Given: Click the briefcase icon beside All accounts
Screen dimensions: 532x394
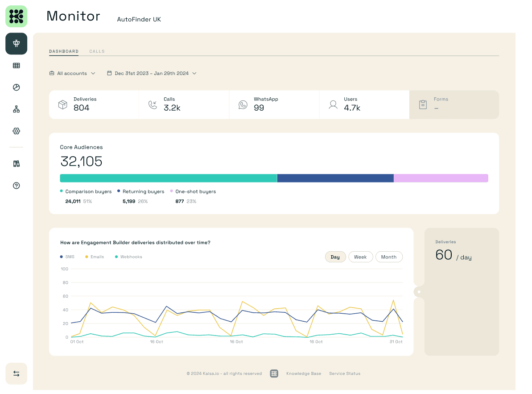Looking at the screenshot, I should pos(52,73).
